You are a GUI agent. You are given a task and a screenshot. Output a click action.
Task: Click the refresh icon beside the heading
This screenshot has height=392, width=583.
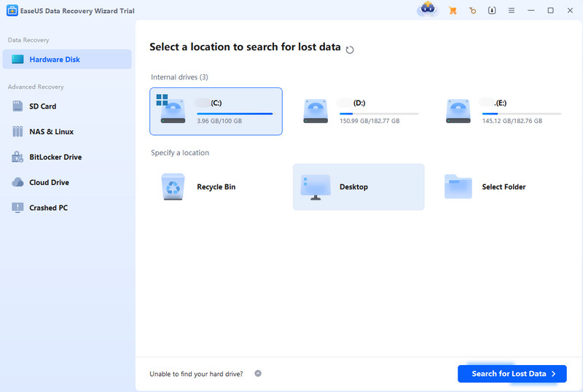pyautogui.click(x=351, y=50)
